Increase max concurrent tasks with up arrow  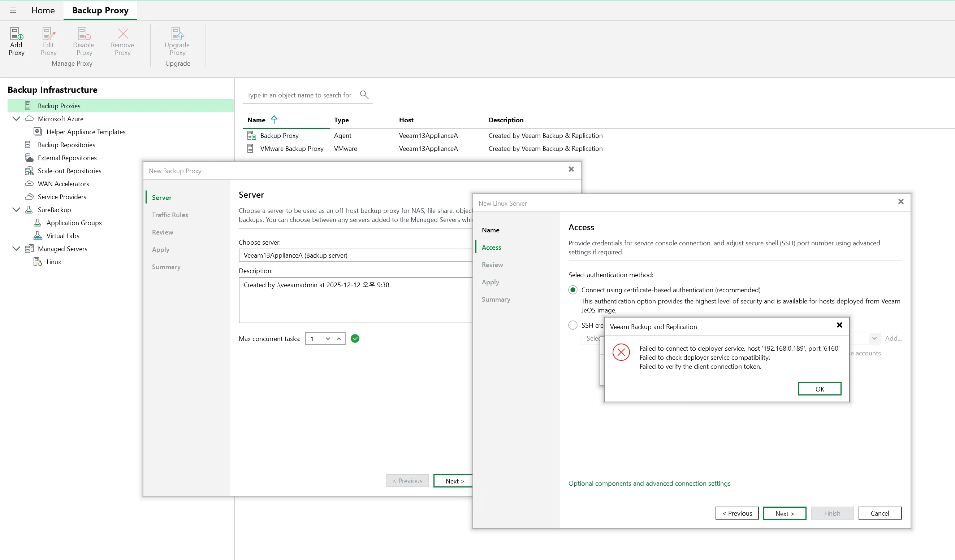[339, 338]
